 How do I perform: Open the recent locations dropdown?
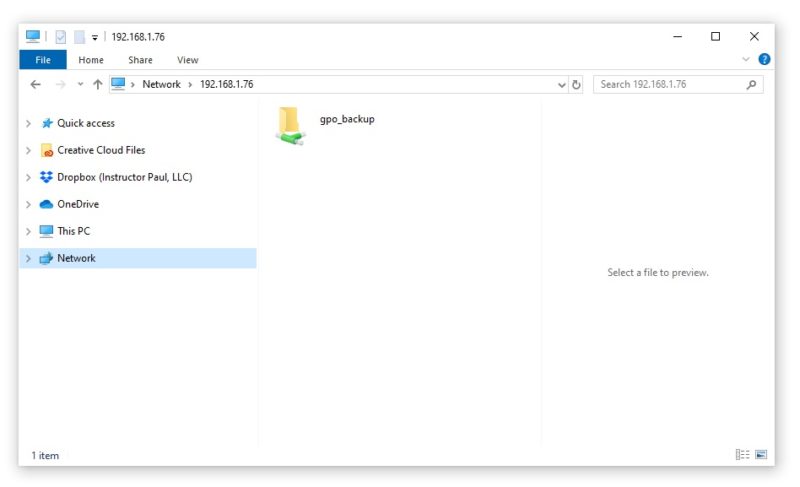pyautogui.click(x=80, y=85)
